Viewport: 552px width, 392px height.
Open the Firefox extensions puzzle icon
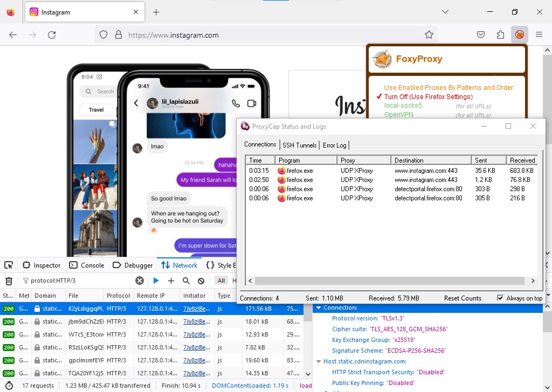tap(500, 35)
